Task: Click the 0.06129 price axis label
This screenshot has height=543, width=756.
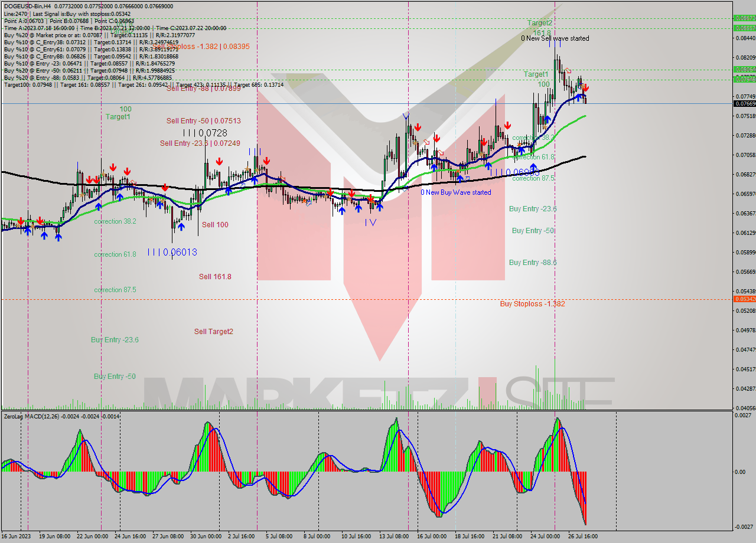Action: tap(745, 233)
